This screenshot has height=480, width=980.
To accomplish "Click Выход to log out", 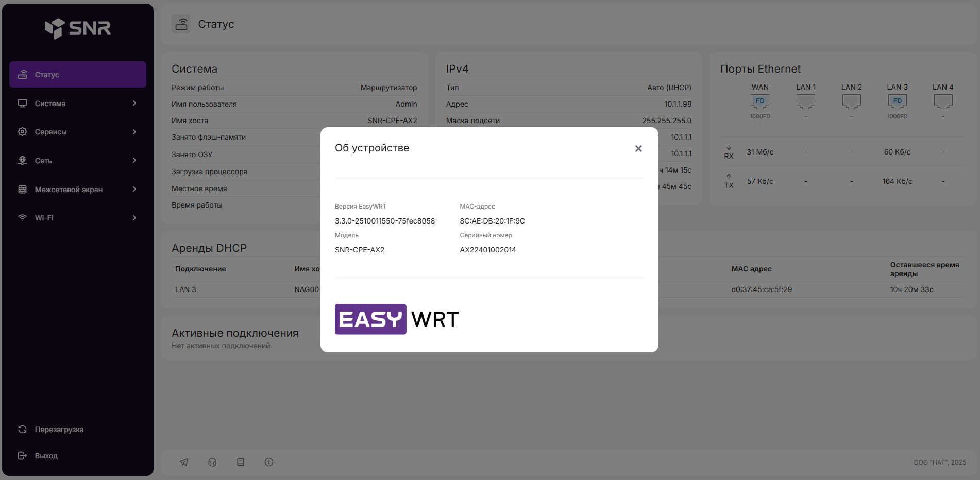I will point(46,456).
